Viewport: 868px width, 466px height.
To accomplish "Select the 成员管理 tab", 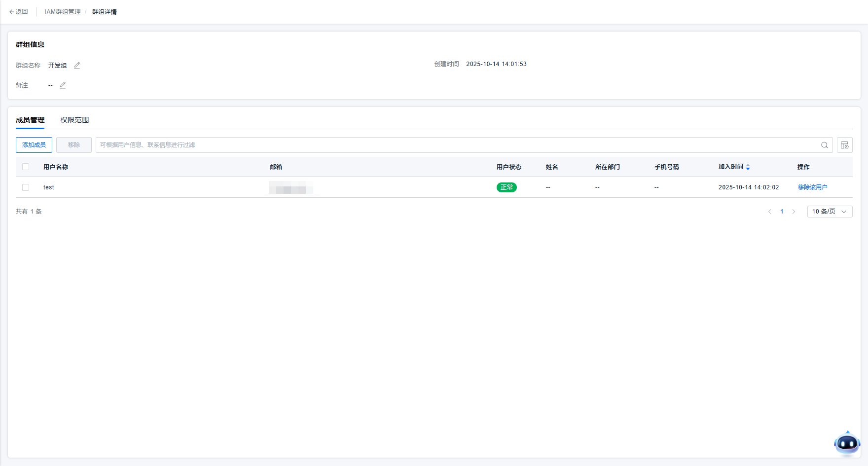I will [x=30, y=120].
